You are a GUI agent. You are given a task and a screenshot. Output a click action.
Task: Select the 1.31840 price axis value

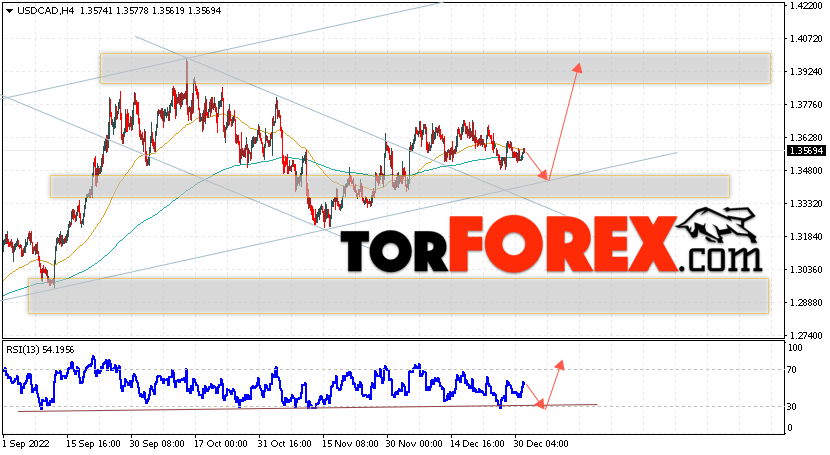tap(806, 236)
